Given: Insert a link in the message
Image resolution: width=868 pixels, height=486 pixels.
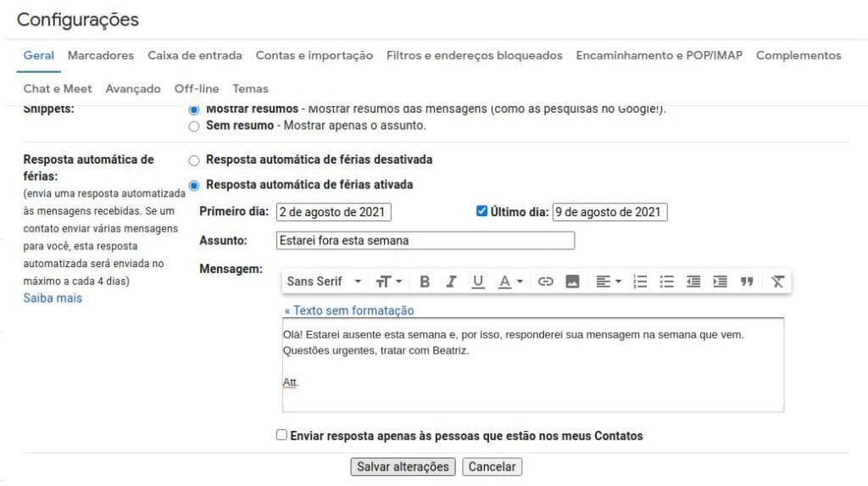Looking at the screenshot, I should click(545, 282).
